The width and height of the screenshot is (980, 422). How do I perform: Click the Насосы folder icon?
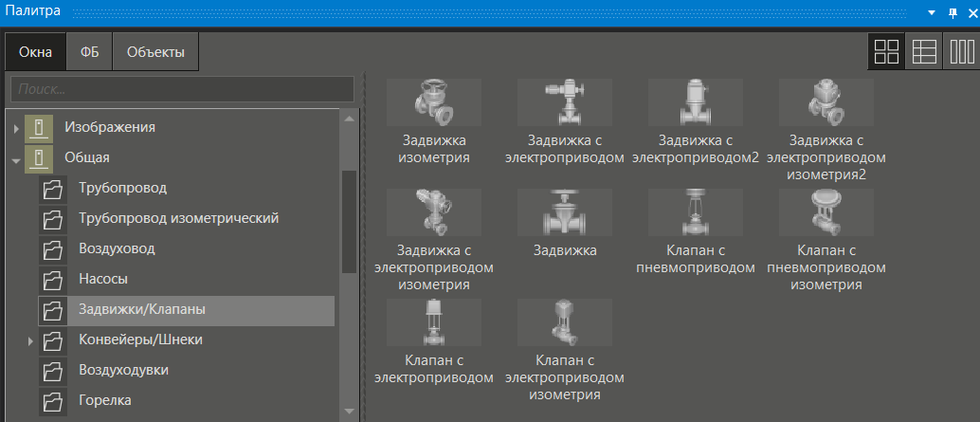(x=53, y=279)
